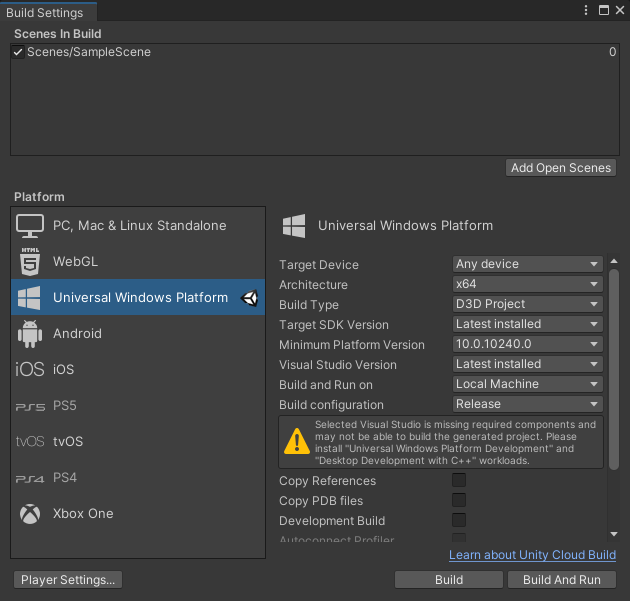This screenshot has width=630, height=601.
Task: Select the Android platform
Action: click(x=138, y=333)
